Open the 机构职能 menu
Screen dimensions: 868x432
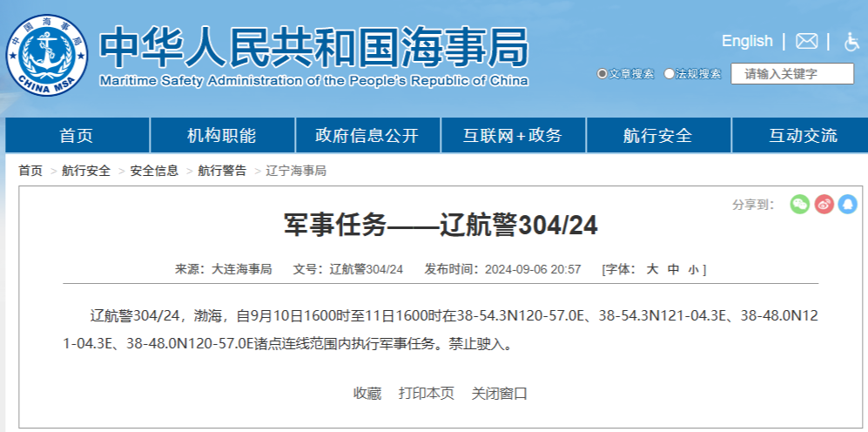(221, 136)
